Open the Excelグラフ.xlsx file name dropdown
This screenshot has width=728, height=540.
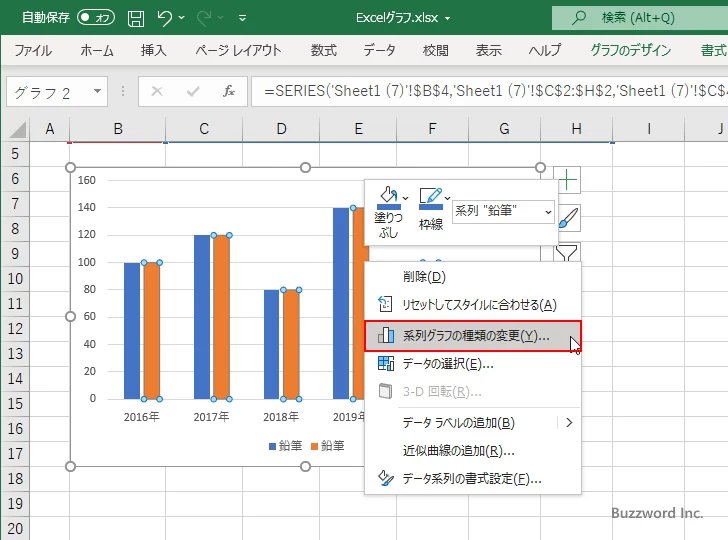[448, 18]
